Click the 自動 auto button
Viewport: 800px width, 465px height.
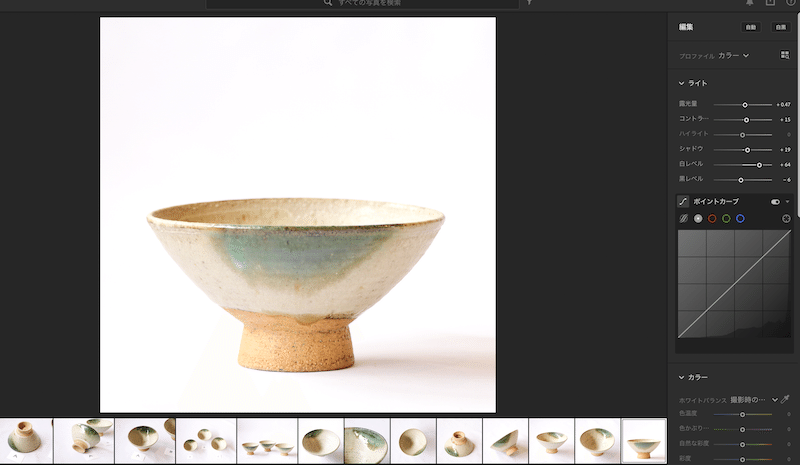pos(751,27)
